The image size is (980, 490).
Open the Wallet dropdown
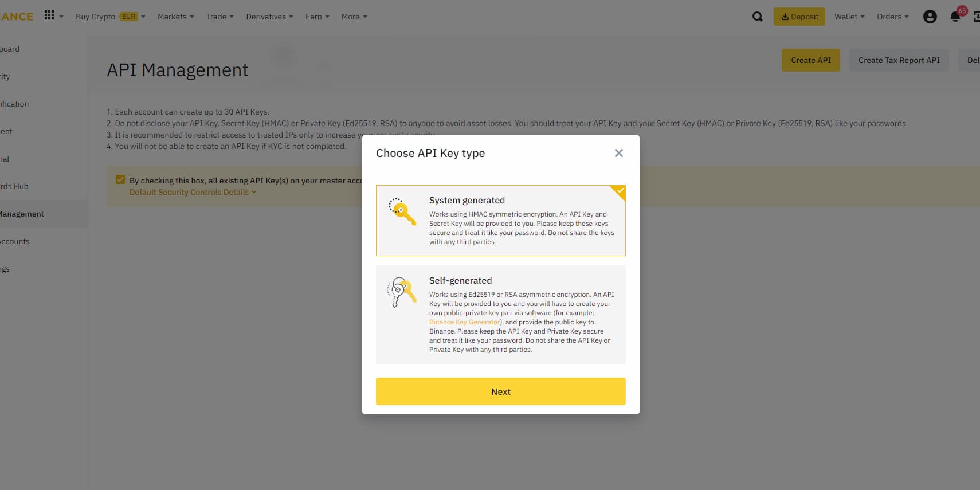(x=849, y=17)
